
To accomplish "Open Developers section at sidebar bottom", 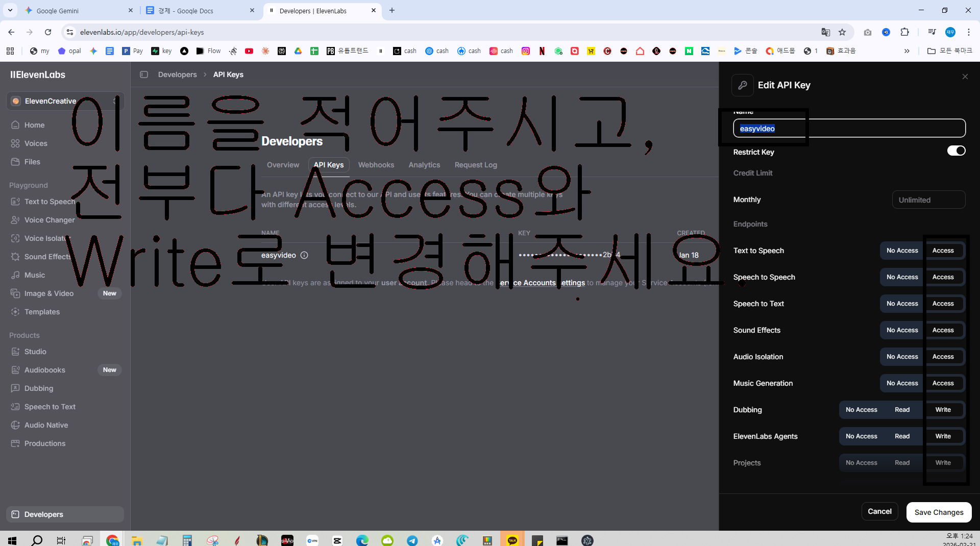I will coord(65,514).
